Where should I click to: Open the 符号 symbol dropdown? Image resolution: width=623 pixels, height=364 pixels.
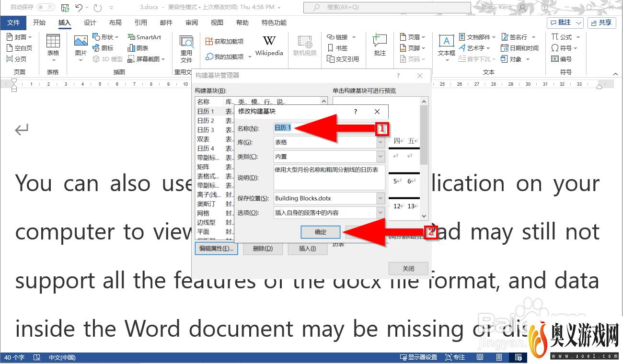click(x=564, y=48)
